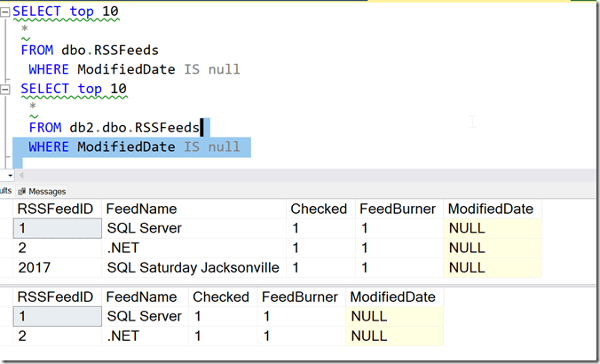Image resolution: width=600 pixels, height=364 pixels.
Task: Click 'SELECT top 10' above the db2 query
Action: tap(74, 89)
